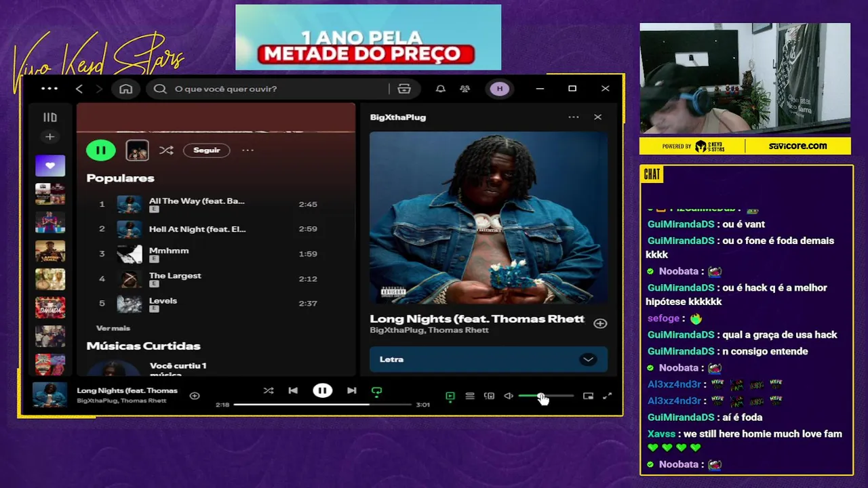This screenshot has width=868, height=488.
Task: Click the Seguir follow button
Action: click(x=207, y=150)
